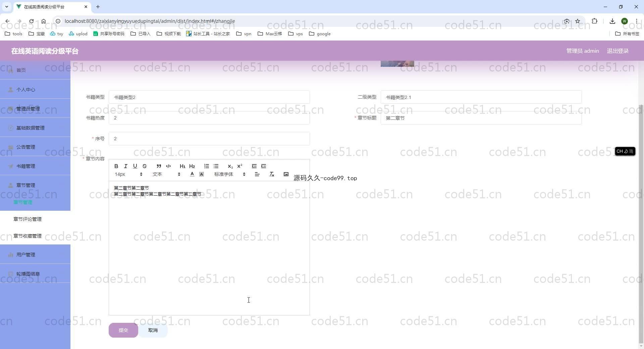
Task: Open the tools bookmark folder
Action: [x=13, y=34]
